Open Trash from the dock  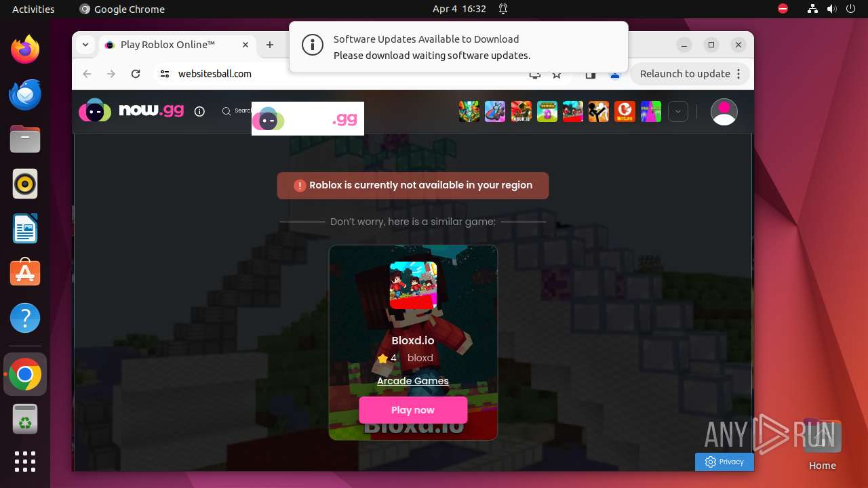25,419
